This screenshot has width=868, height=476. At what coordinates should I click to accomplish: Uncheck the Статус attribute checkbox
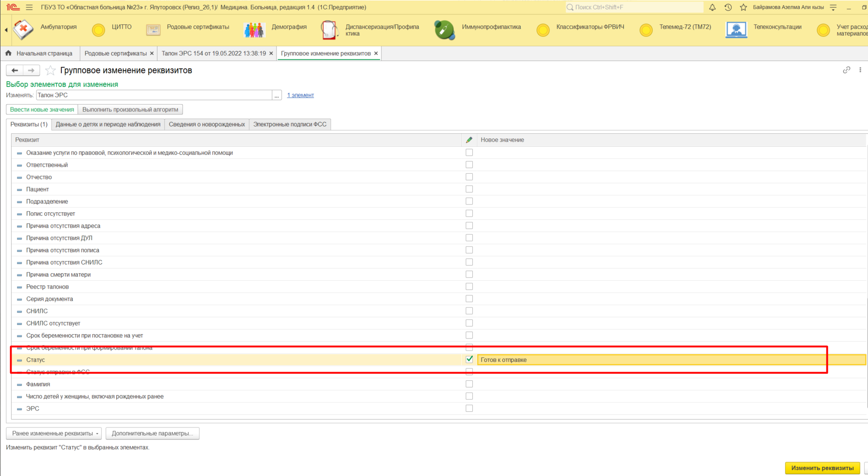pyautogui.click(x=469, y=359)
